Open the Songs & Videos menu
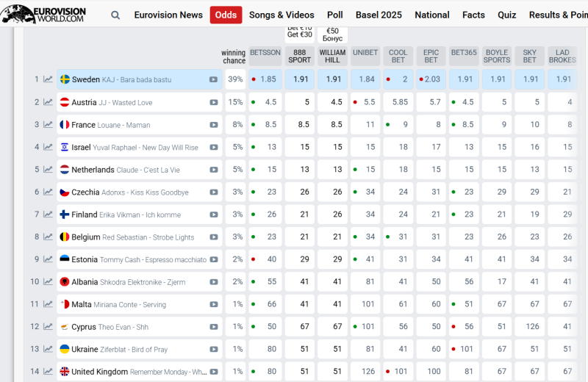This screenshot has height=382, width=588. tap(282, 15)
